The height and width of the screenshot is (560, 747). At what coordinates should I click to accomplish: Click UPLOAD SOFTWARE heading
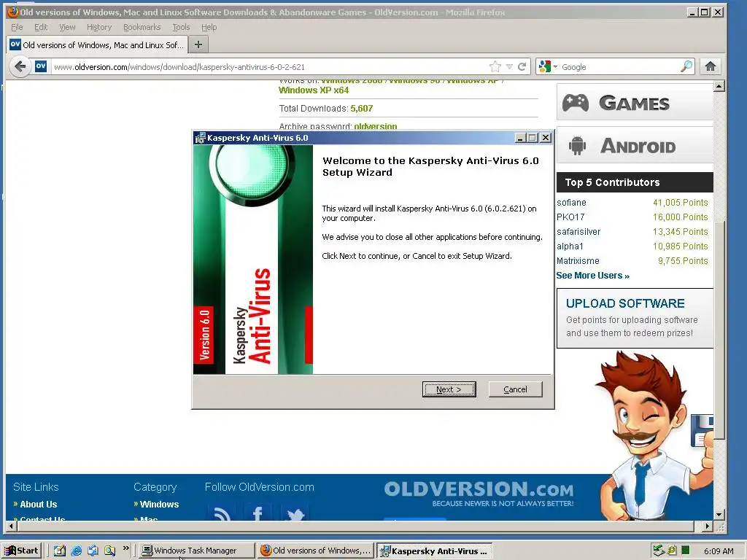tap(625, 303)
